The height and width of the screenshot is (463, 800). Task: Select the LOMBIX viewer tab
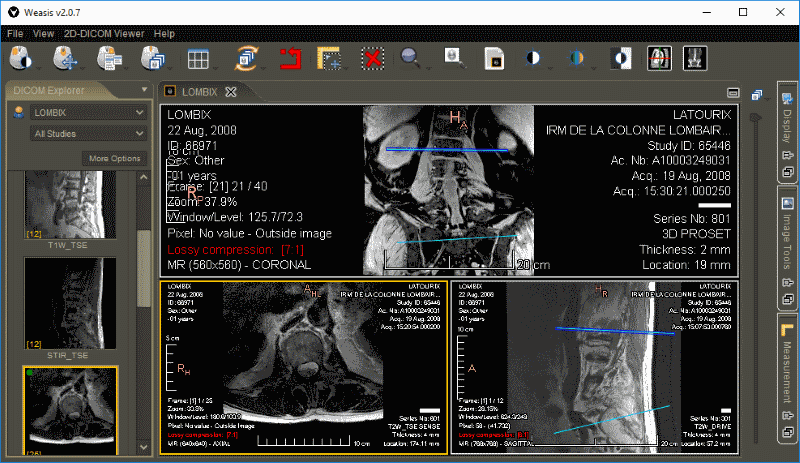pos(199,92)
